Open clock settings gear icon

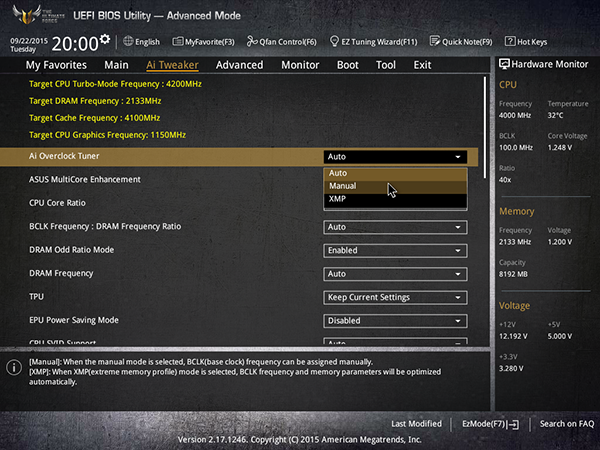tap(105, 39)
